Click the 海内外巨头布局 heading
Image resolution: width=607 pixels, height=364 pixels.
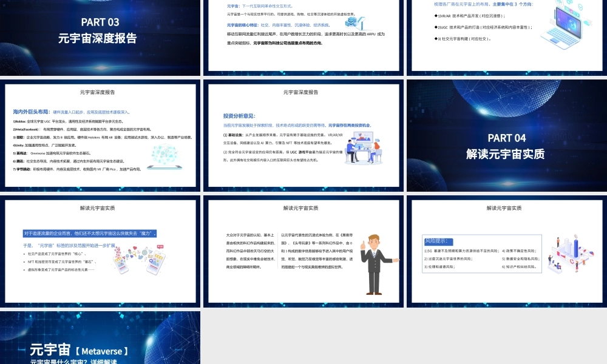[x=32, y=112]
